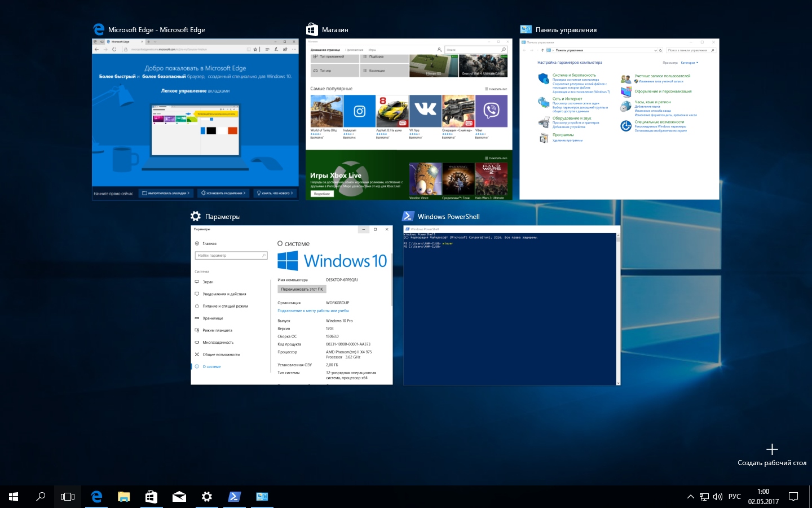The height and width of the screenshot is (508, 812).
Task: Open World of Tanks Blitz app tile
Action: pyautogui.click(x=326, y=116)
